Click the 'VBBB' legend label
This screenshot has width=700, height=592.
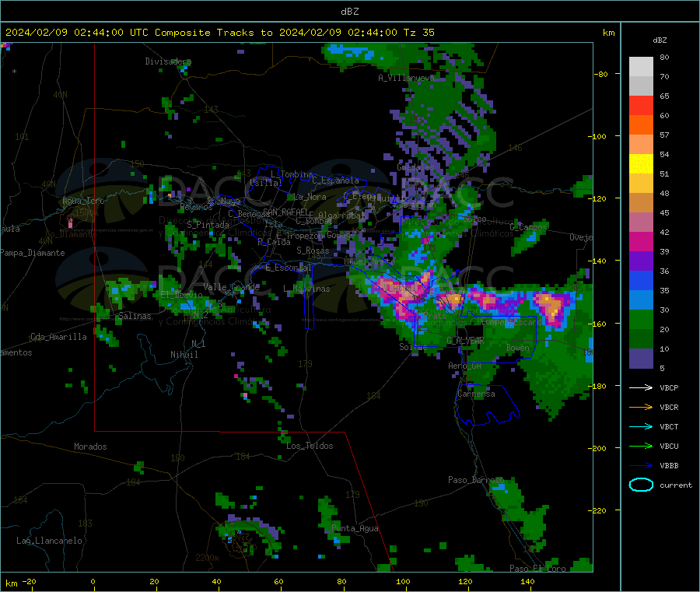pos(669,466)
